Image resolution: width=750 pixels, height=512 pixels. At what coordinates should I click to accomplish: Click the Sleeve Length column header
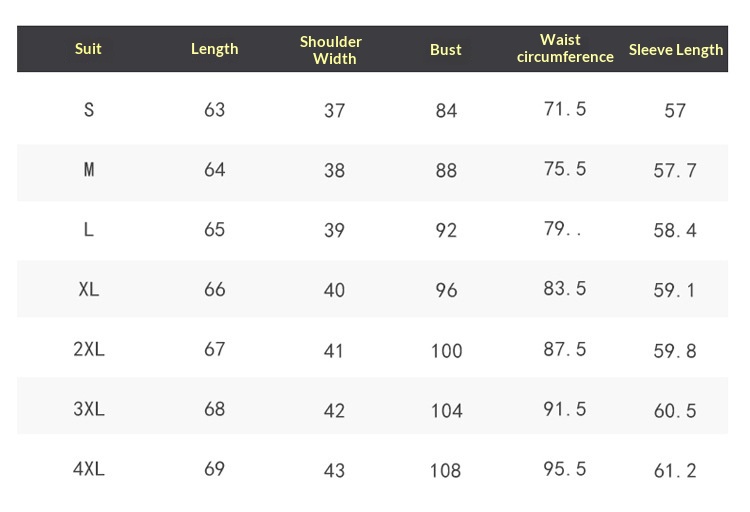pyautogui.click(x=676, y=49)
